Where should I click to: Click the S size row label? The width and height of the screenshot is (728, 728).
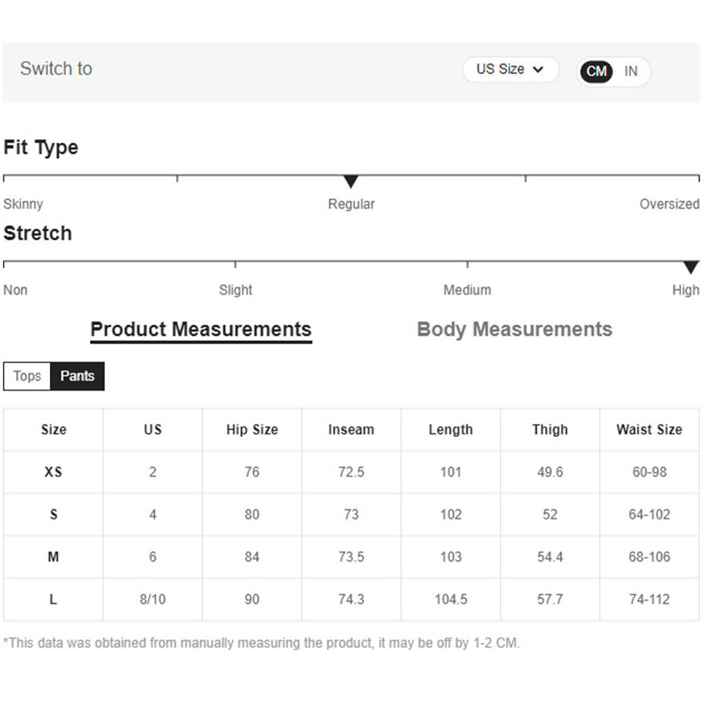coord(53,514)
